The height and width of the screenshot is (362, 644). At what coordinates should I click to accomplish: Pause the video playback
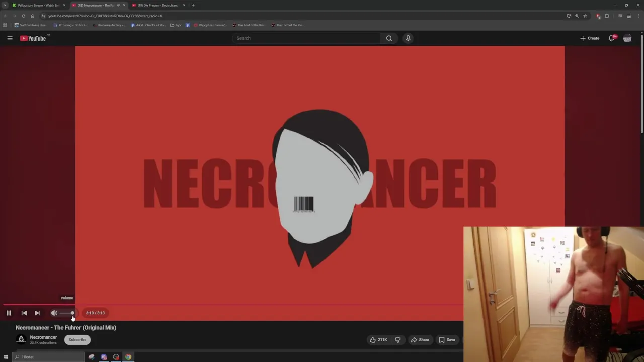[9, 313]
